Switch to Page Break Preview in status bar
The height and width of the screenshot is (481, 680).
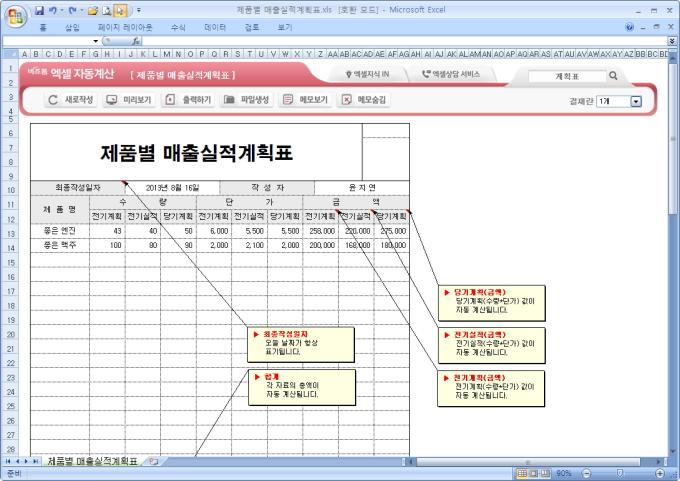click(x=545, y=473)
